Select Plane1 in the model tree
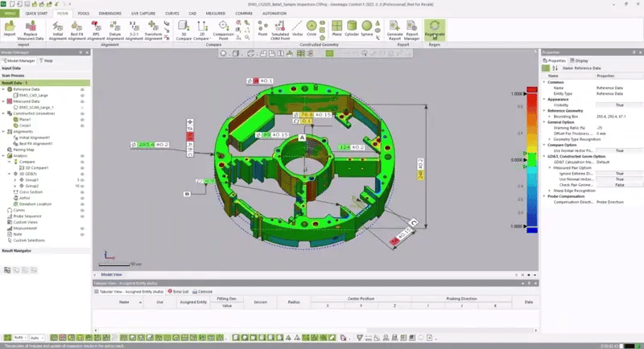Image resolution: width=644 pixels, height=349 pixels. 27,119
